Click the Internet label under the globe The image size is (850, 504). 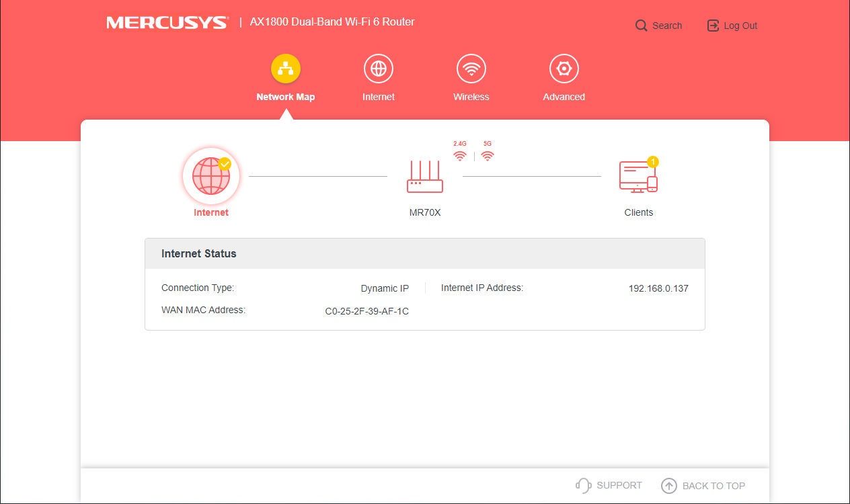click(211, 212)
